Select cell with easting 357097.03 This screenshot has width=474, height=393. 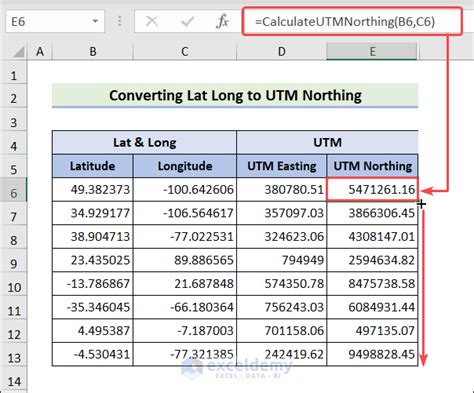(282, 213)
